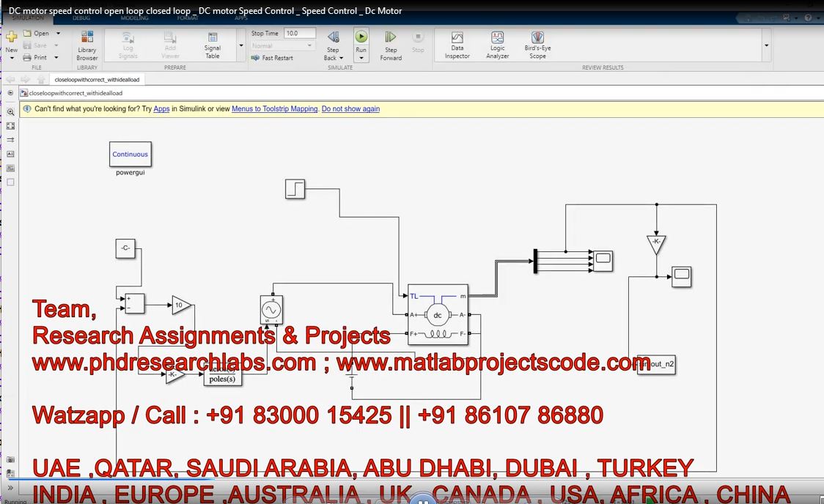Image resolution: width=824 pixels, height=504 pixels.
Task: Select the closeloopwithcorrect_withidealload model tab
Action: (x=97, y=79)
